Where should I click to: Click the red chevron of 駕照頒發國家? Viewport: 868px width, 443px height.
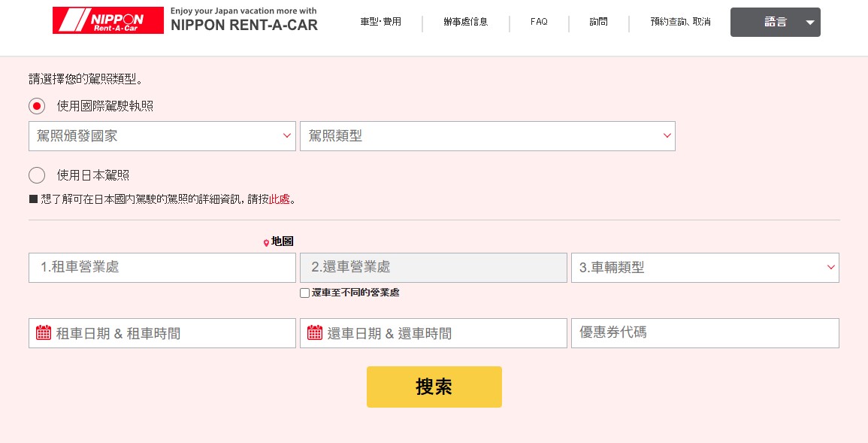[287, 135]
